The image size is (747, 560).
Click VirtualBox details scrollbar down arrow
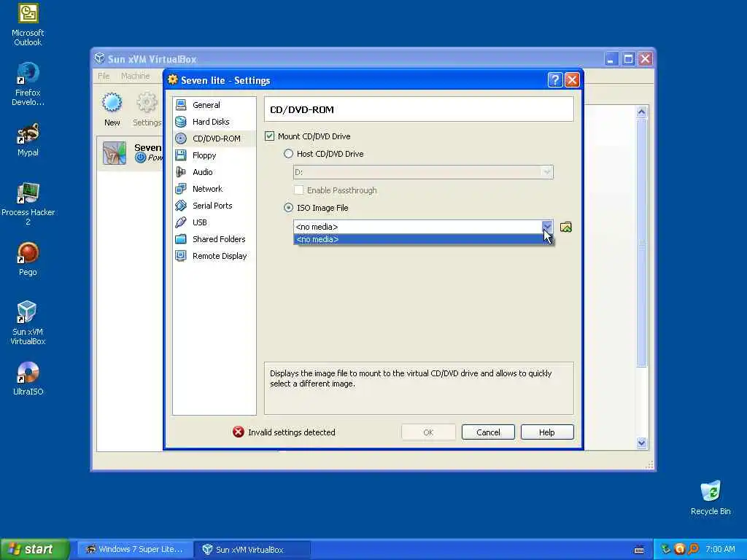641,443
